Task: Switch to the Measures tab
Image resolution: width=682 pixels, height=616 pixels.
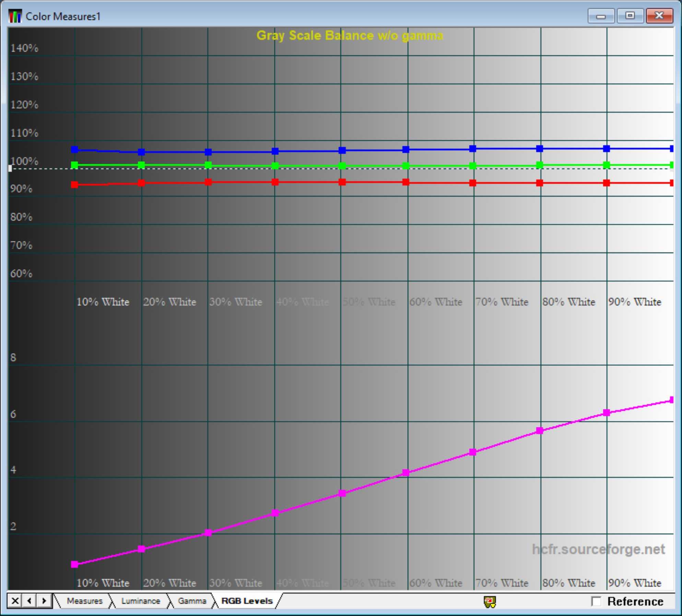Action: 84,601
